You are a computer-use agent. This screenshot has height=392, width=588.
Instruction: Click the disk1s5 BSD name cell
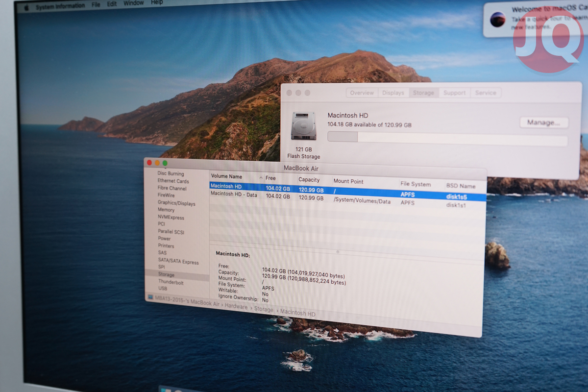point(457,197)
